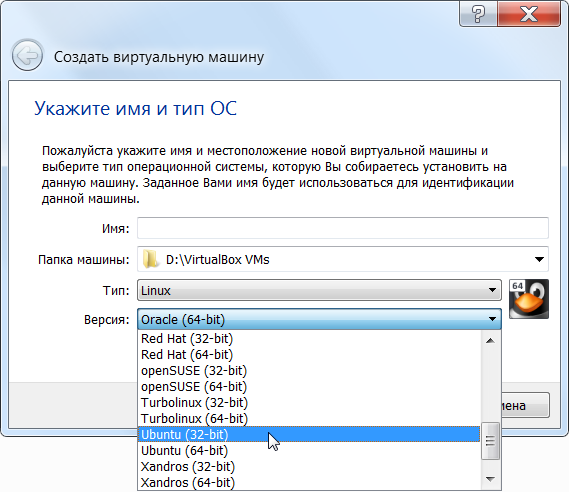Click the back arrow button

(27, 56)
